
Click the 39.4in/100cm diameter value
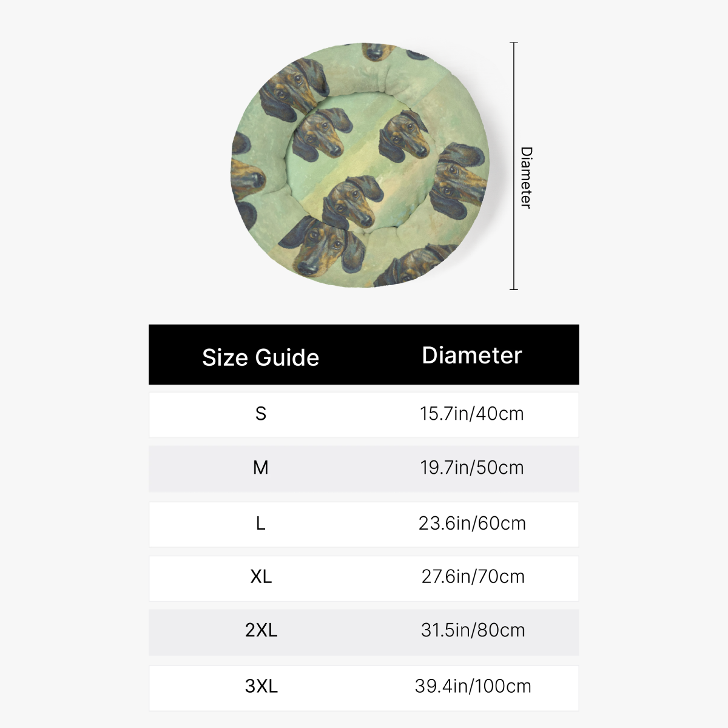pos(473,686)
